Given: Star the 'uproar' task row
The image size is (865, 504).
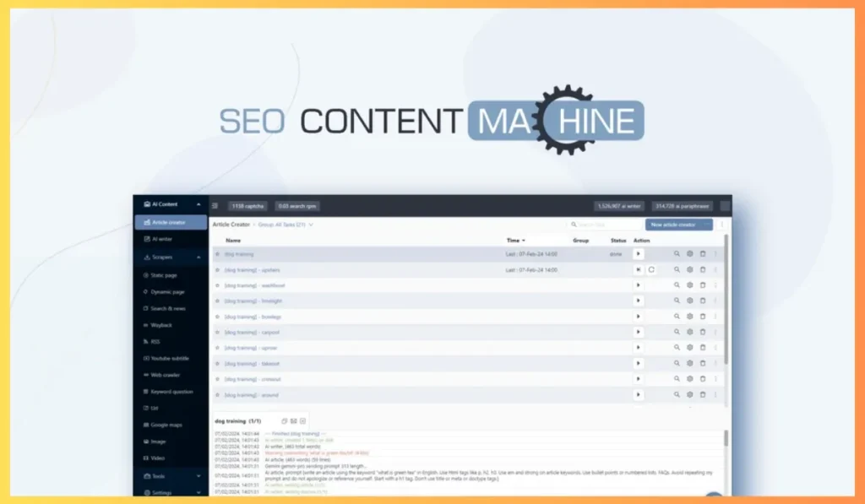Looking at the screenshot, I should (x=217, y=348).
